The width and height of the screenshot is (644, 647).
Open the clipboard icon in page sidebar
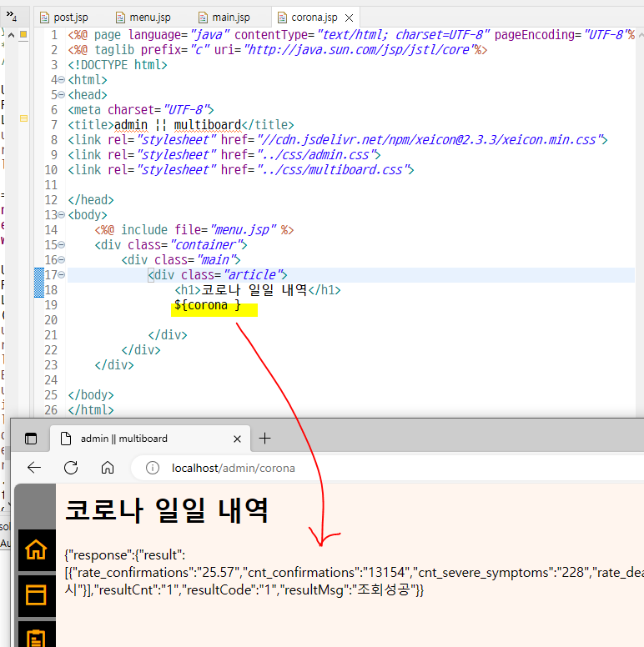click(37, 635)
